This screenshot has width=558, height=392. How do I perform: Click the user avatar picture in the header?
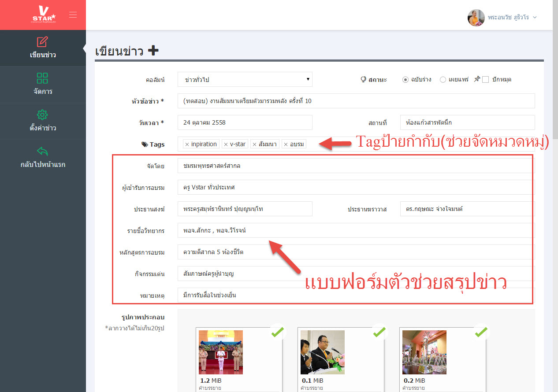click(x=476, y=18)
